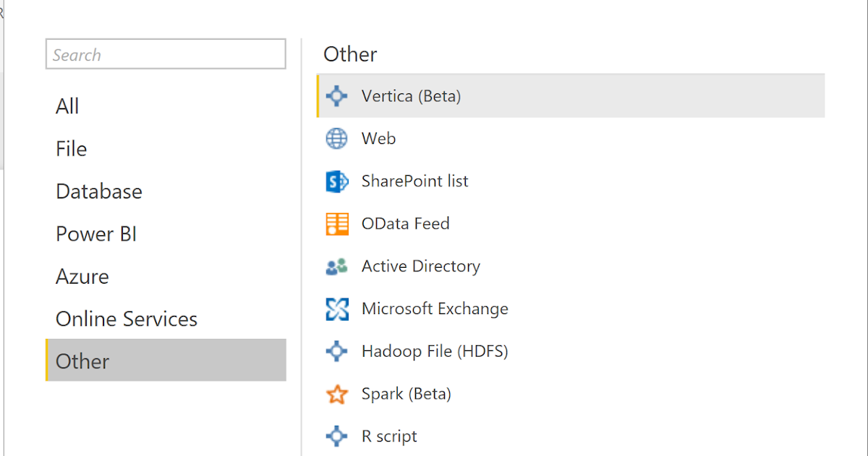Select the Vertica (Beta) connector icon
This screenshot has height=456, width=868.
point(336,96)
